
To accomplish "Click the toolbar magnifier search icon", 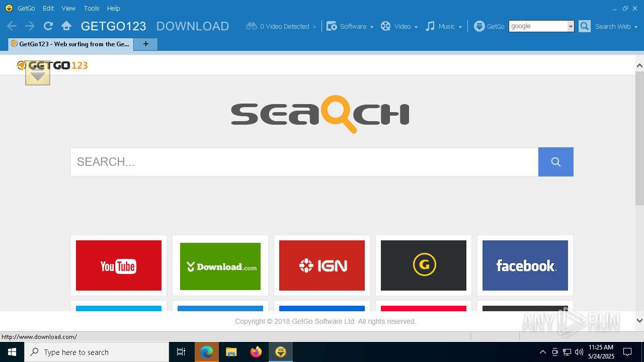I will click(585, 26).
